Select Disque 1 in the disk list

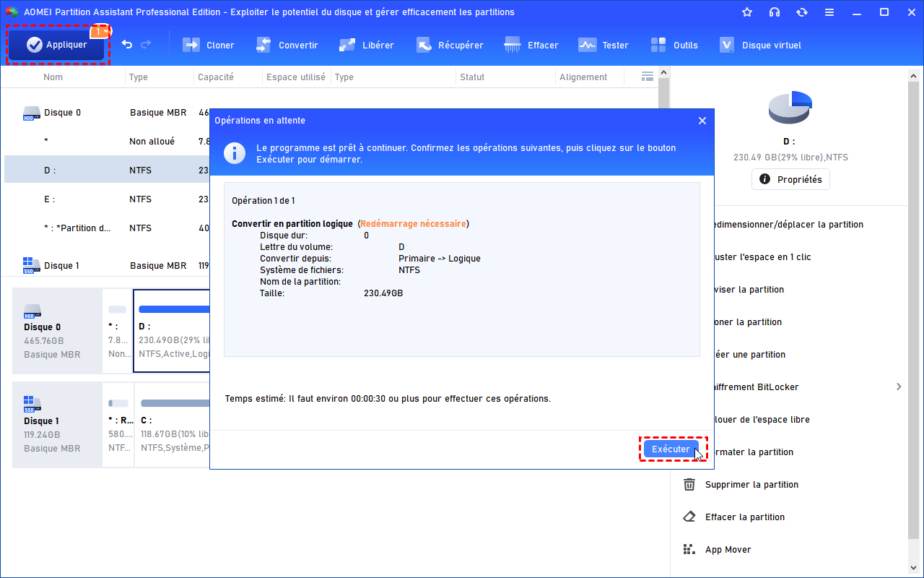tap(62, 265)
